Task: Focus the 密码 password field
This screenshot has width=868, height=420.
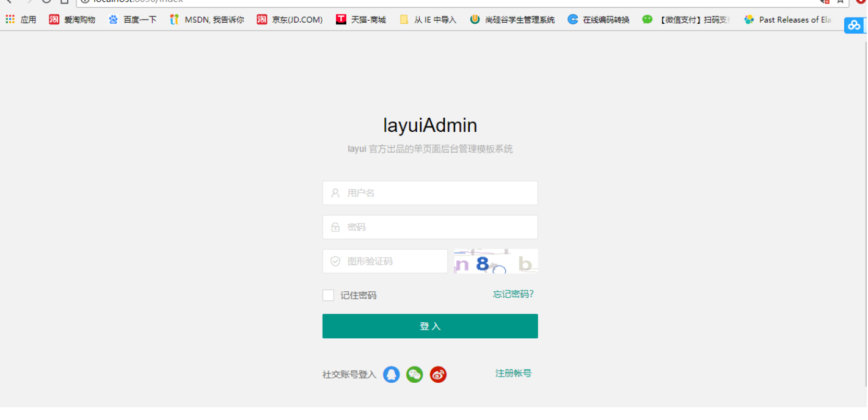Action: (x=430, y=227)
